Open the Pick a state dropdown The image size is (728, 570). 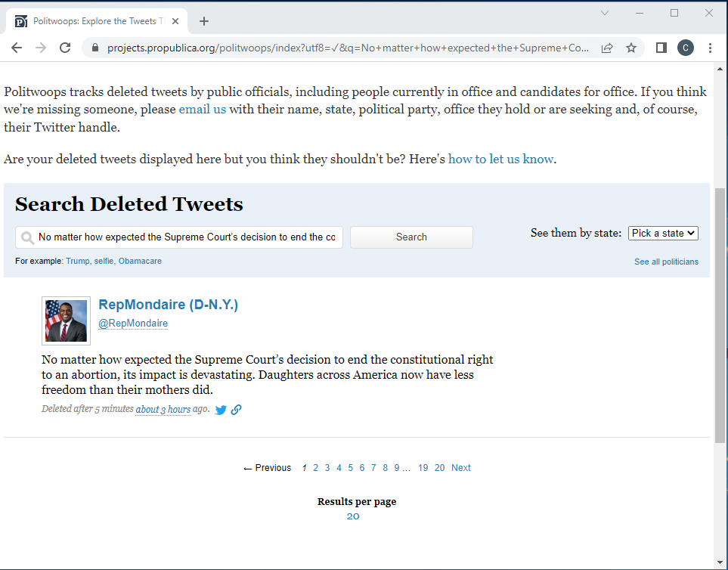663,233
